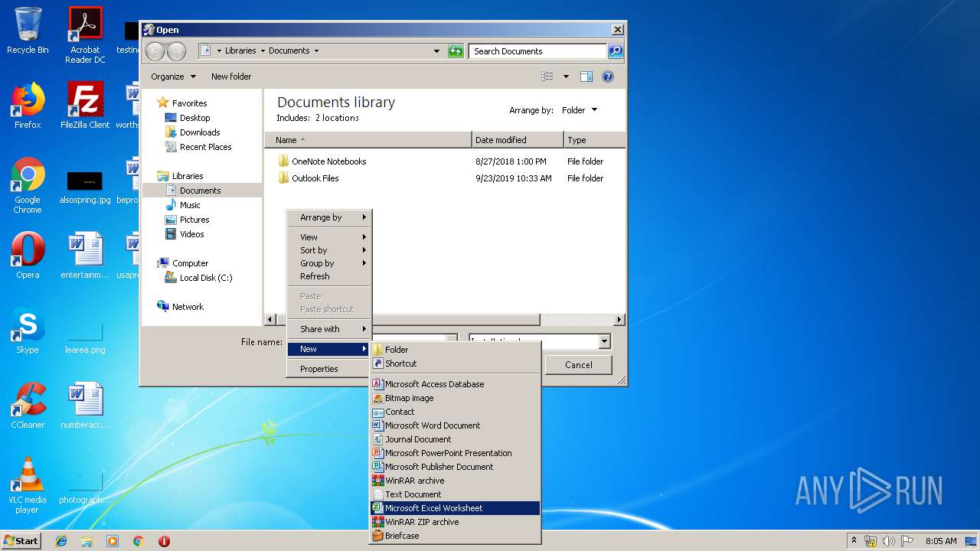Viewport: 980px width, 551px height.
Task: Launch Opera desktop icon
Action: coord(28,256)
